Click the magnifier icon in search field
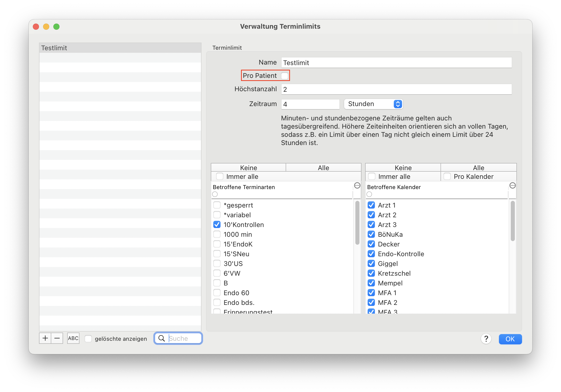Image resolution: width=561 pixels, height=392 pixels. point(162,338)
